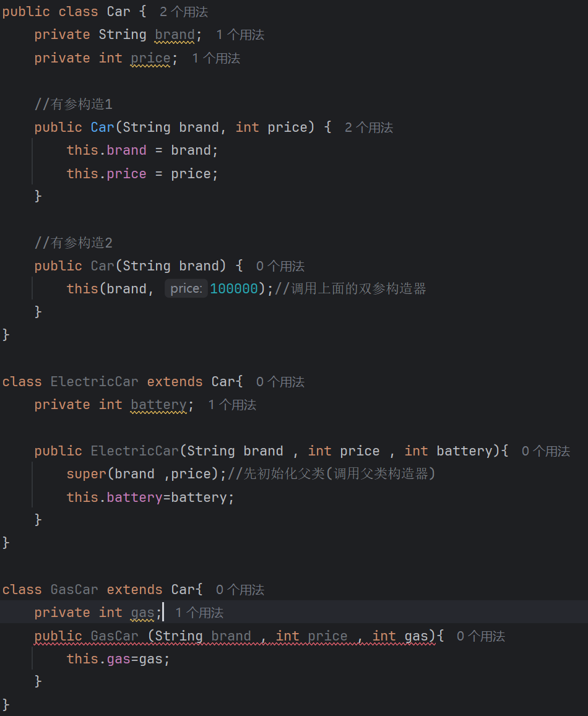Place the cursor on the literal 100000
The width and height of the screenshot is (588, 716).
[234, 288]
